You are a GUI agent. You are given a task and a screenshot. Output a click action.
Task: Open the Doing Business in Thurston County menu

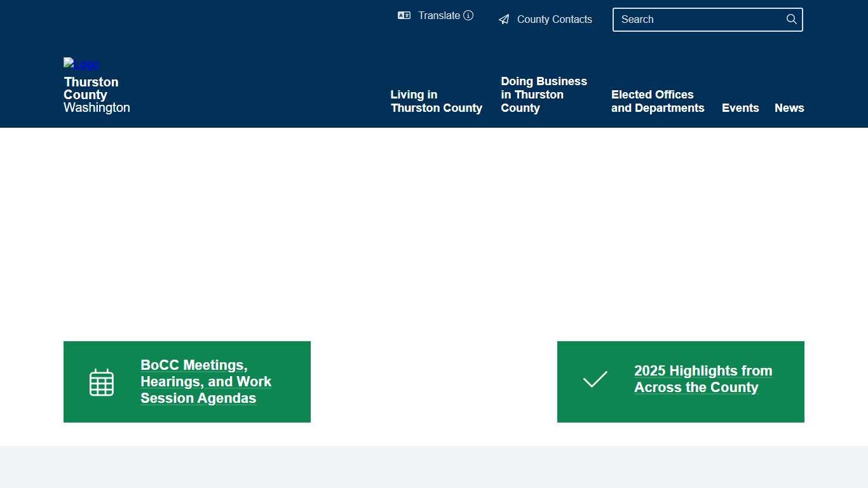click(544, 94)
